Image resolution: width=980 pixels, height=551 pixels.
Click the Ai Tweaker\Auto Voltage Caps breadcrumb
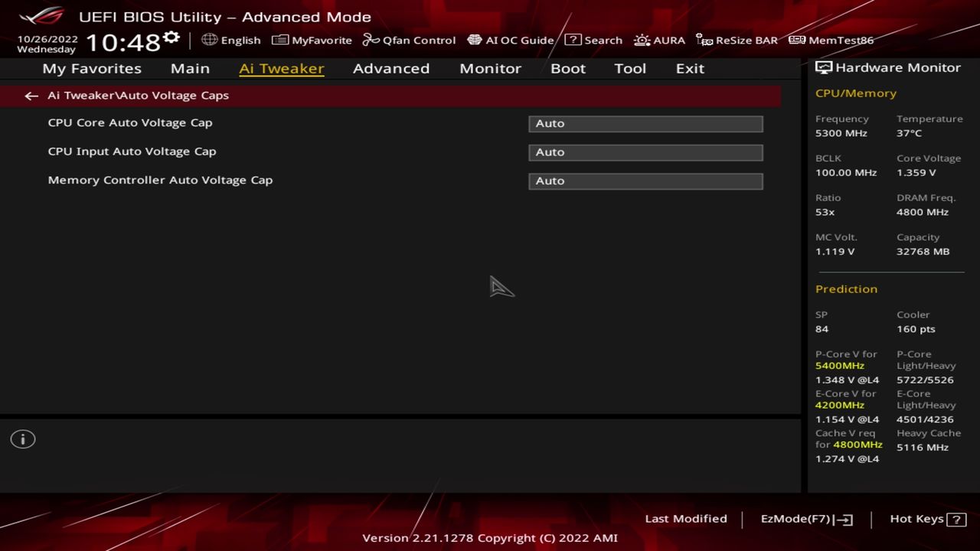[x=138, y=96]
